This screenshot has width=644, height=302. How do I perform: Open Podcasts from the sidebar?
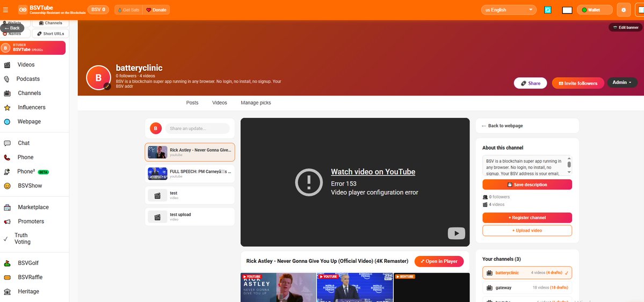pos(28,79)
